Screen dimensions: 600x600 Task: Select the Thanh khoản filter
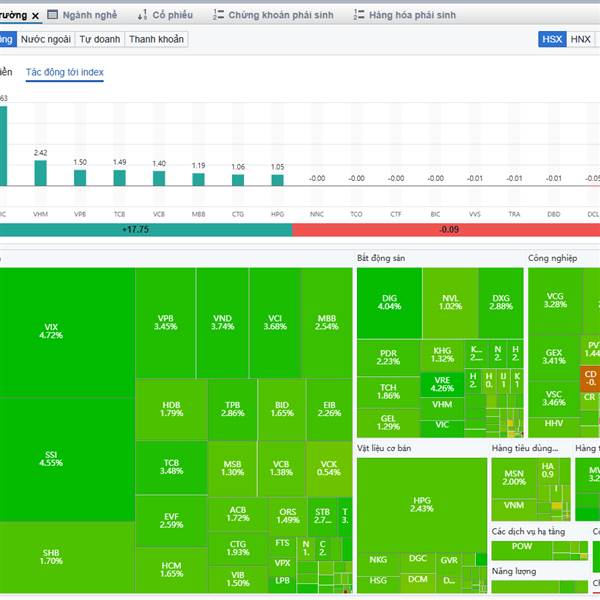(156, 39)
